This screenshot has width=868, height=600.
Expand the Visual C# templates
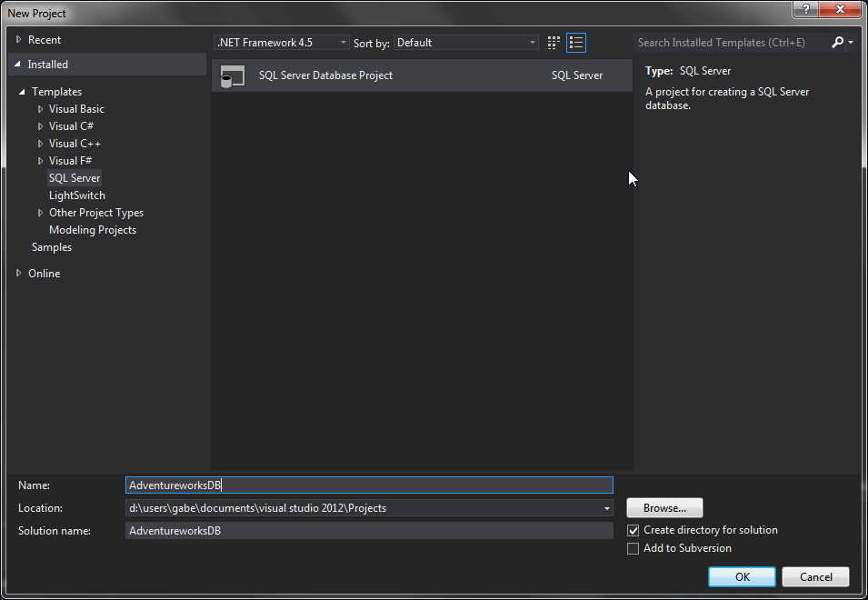[39, 125]
